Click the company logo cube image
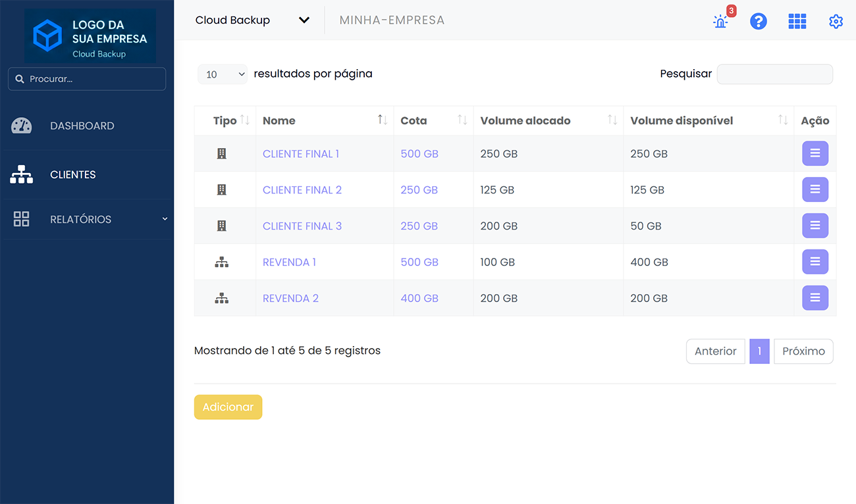856x504 pixels. click(48, 36)
